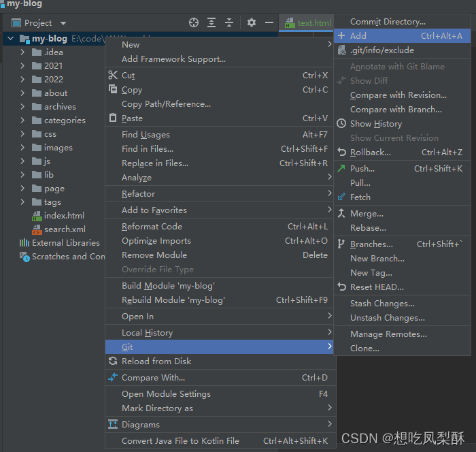The image size is (476, 452).
Task: Open the New submenu arrow
Action: coord(330,44)
